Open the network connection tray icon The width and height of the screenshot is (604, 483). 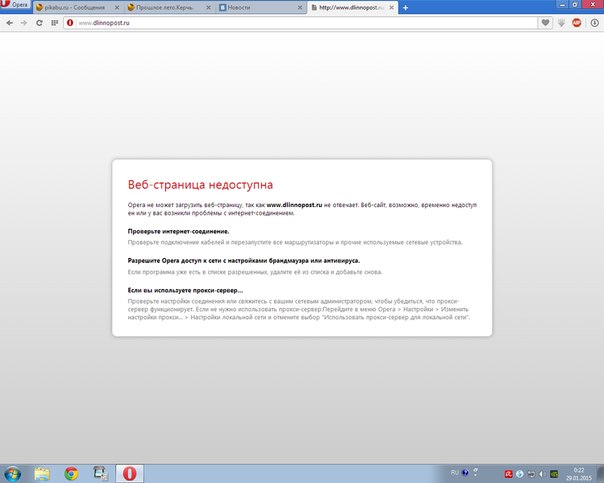tap(531, 474)
